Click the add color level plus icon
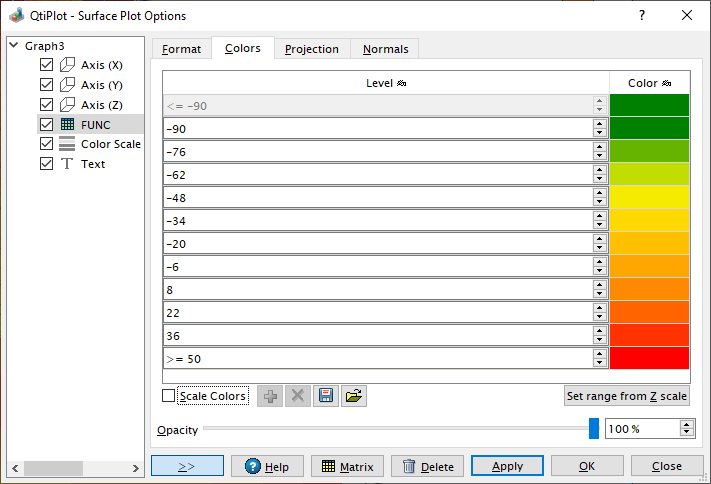Image resolution: width=711 pixels, height=484 pixels. click(x=270, y=396)
